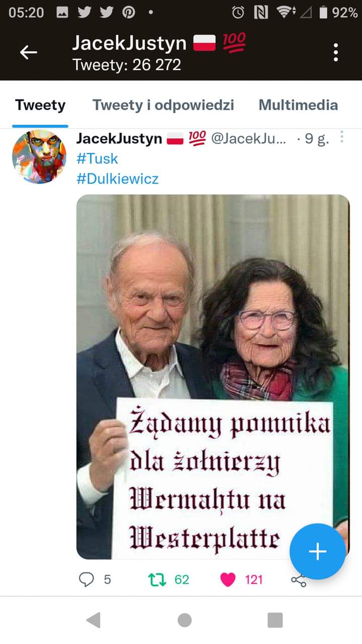Open the tweet's three-dot options menu

click(x=342, y=137)
